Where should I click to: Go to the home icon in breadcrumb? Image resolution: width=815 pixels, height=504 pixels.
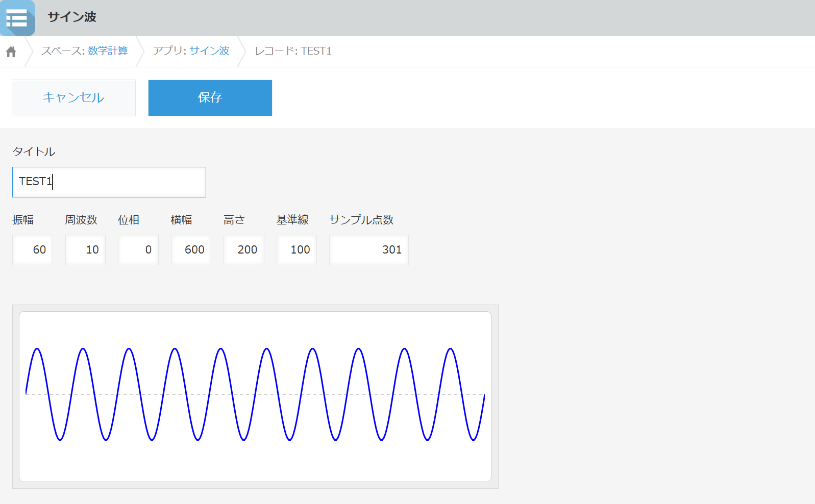tap(11, 52)
